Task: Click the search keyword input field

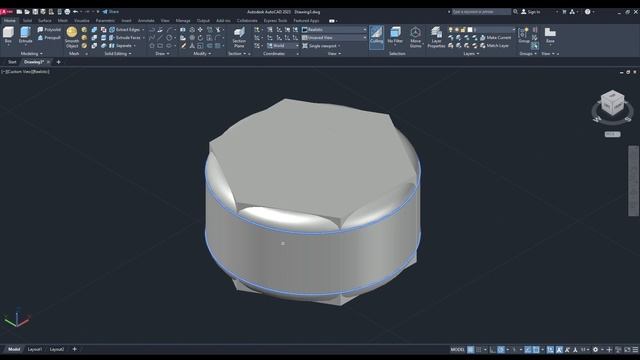Action: pyautogui.click(x=481, y=12)
